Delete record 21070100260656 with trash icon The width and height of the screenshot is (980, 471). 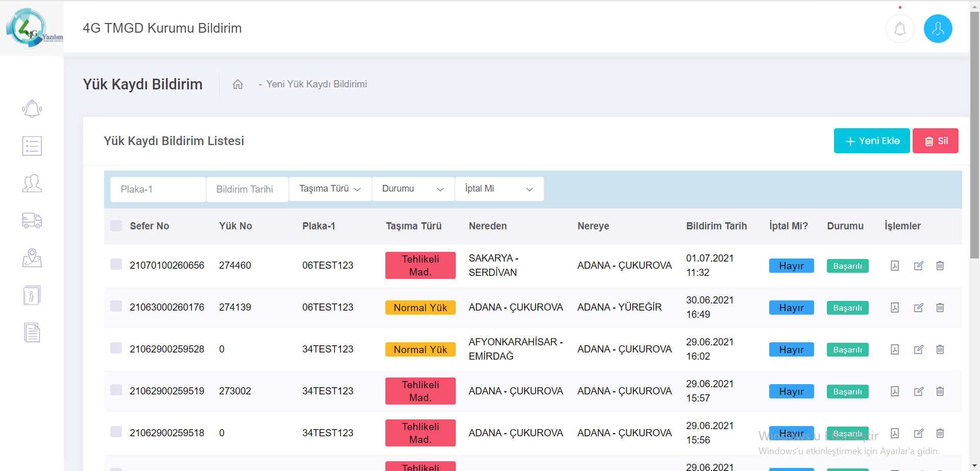940,266
